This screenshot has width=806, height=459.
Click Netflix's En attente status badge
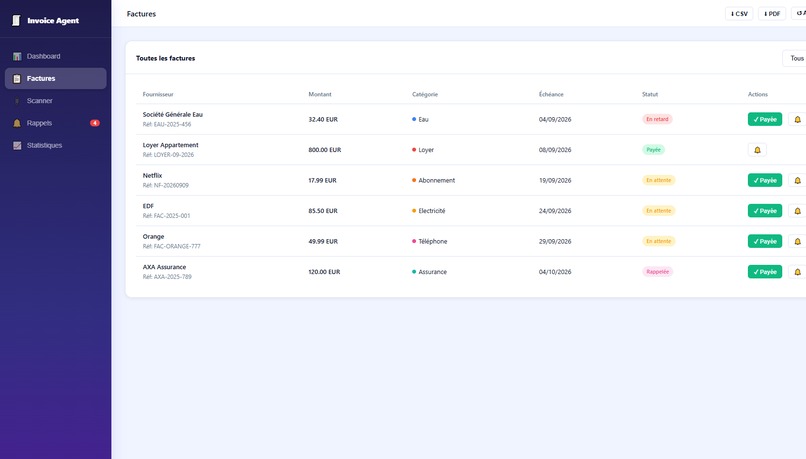click(x=658, y=180)
